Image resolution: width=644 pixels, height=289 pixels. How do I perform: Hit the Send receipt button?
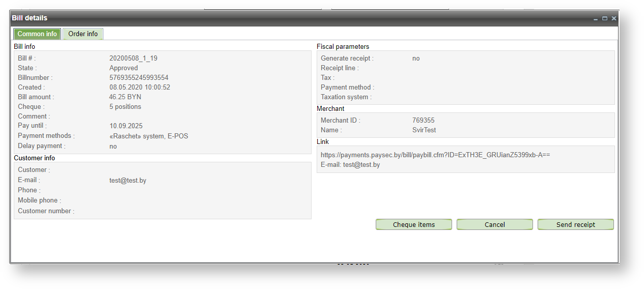tap(575, 224)
